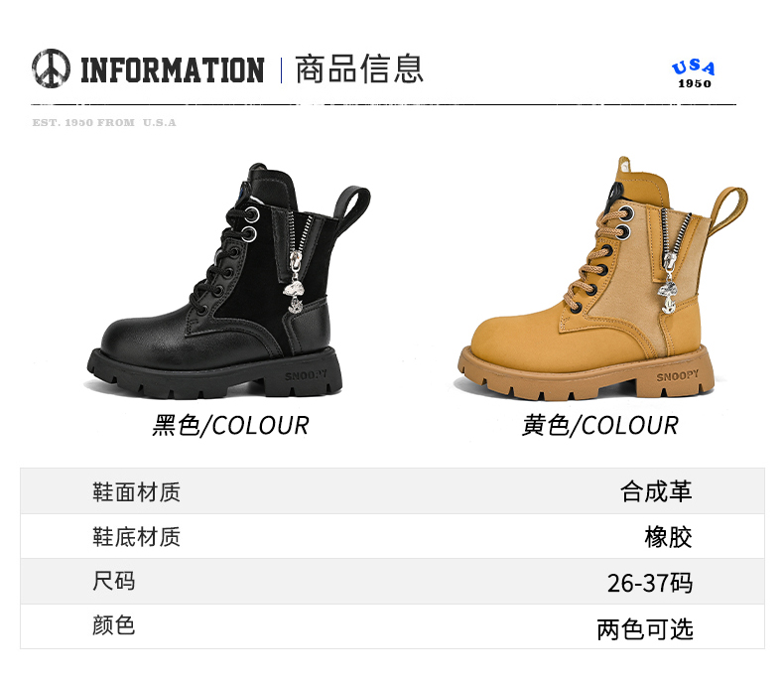Click SNOOPY text on black boot sole

pos(306,375)
